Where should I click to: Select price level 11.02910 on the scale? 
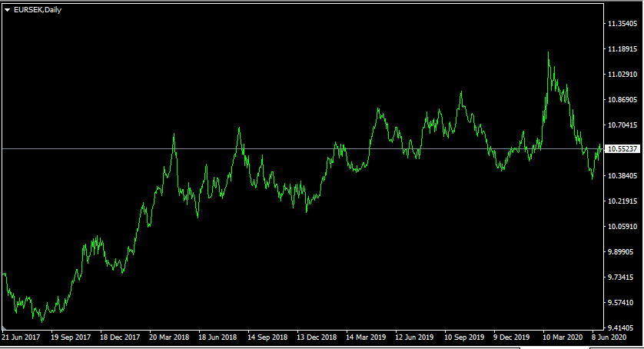tap(622, 75)
